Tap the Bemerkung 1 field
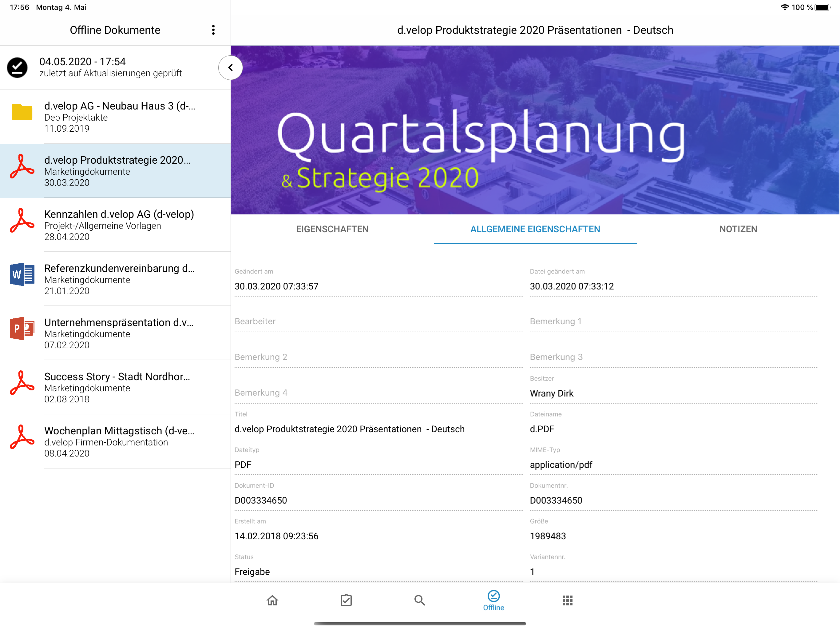The height and width of the screenshot is (630, 840). [x=674, y=321]
